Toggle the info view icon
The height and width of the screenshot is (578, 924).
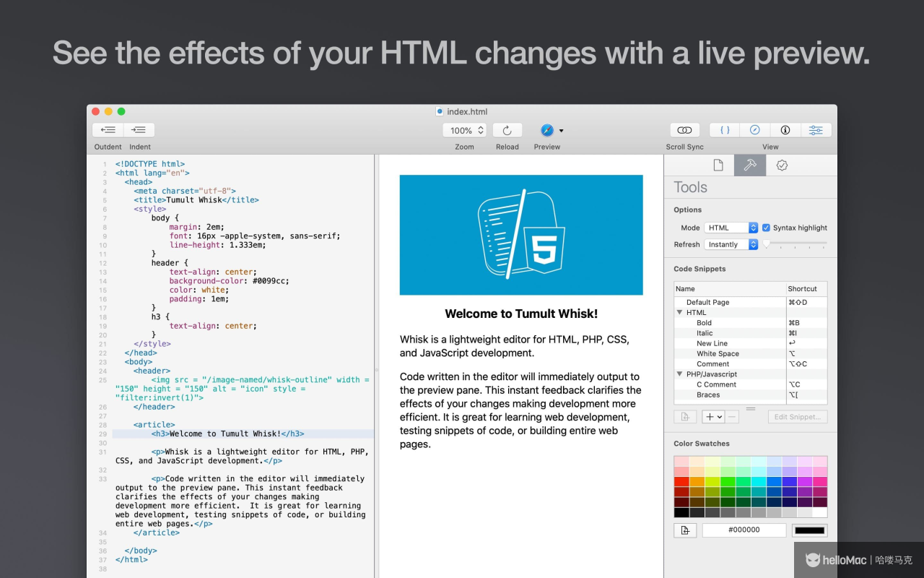785,130
